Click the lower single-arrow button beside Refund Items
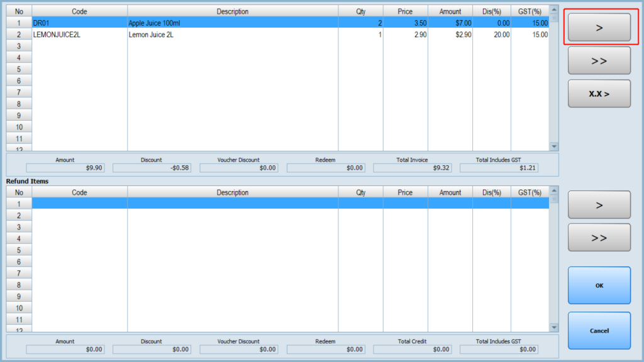Screen dimensions: 644x362 click(599, 205)
